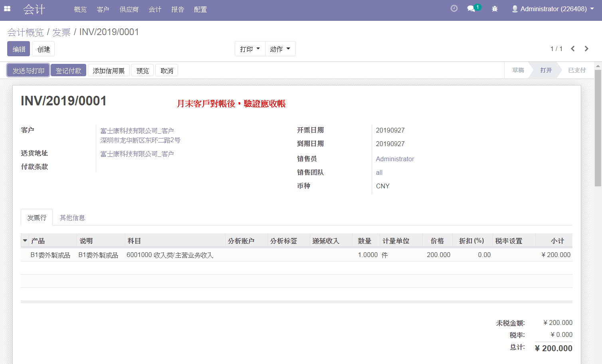Sort by 说明 column header

click(x=101, y=241)
